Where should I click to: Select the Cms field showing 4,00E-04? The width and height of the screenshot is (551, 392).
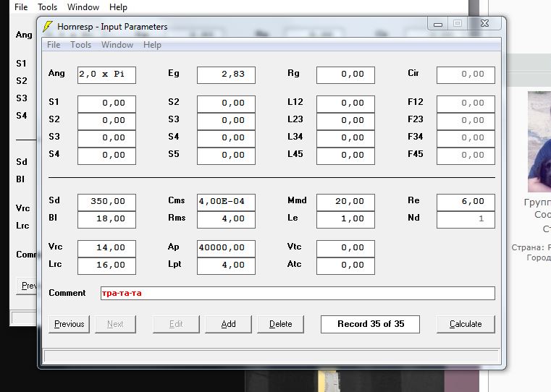227,202
